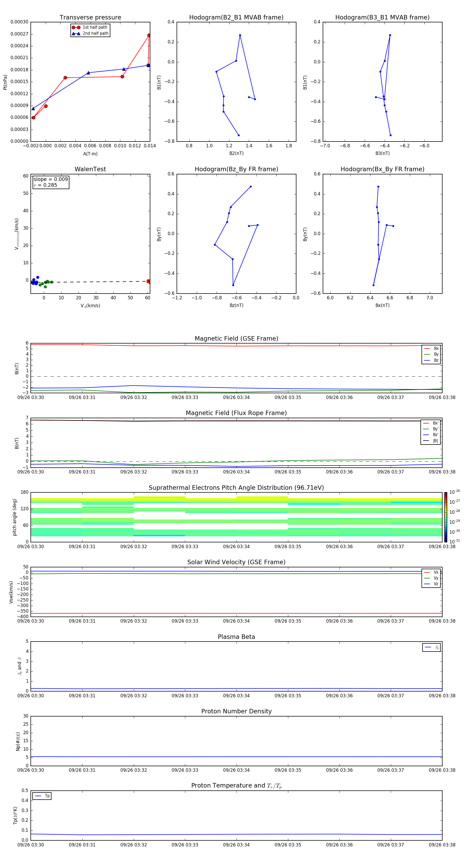
Task: Click the "Bz(nT)" x-axis label
Action: point(236,305)
